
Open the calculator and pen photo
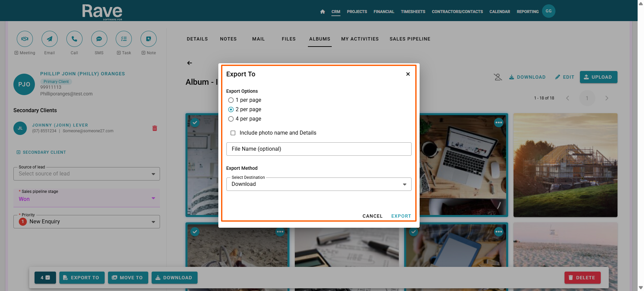coord(347,247)
